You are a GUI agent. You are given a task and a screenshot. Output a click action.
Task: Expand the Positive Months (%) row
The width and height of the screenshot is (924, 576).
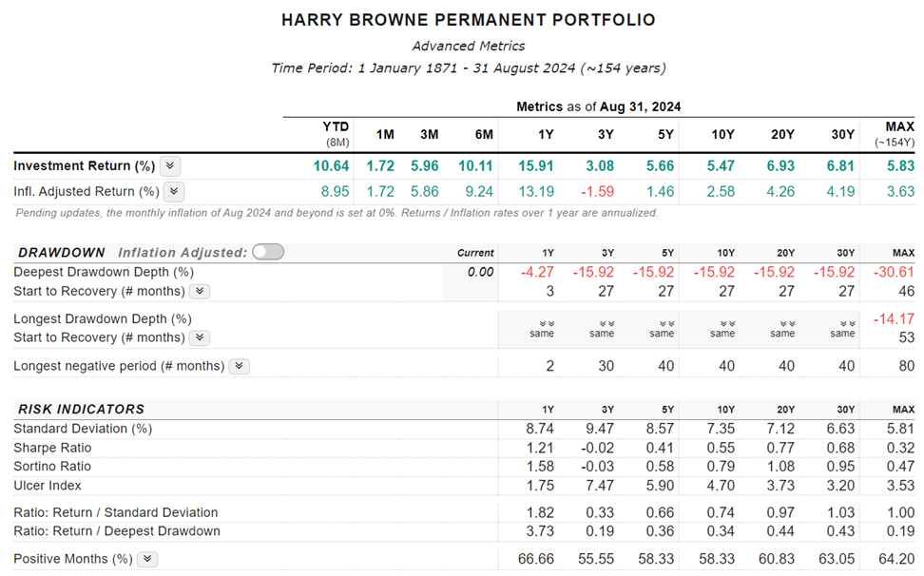[x=146, y=559]
